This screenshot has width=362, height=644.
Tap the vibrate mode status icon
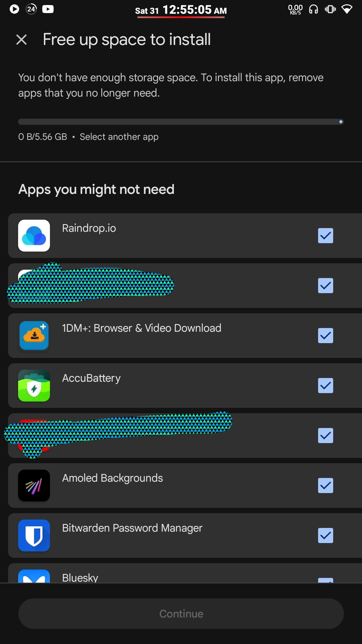click(x=330, y=9)
